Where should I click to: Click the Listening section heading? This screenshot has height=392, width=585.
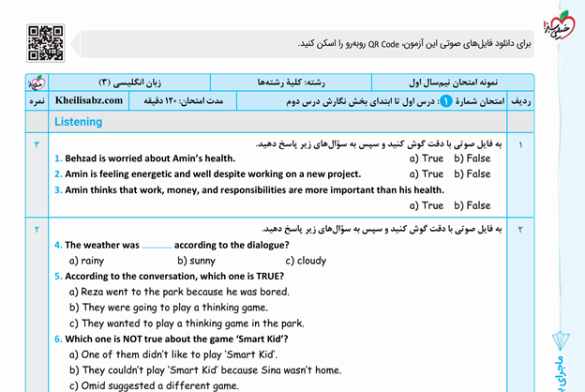pyautogui.click(x=79, y=122)
